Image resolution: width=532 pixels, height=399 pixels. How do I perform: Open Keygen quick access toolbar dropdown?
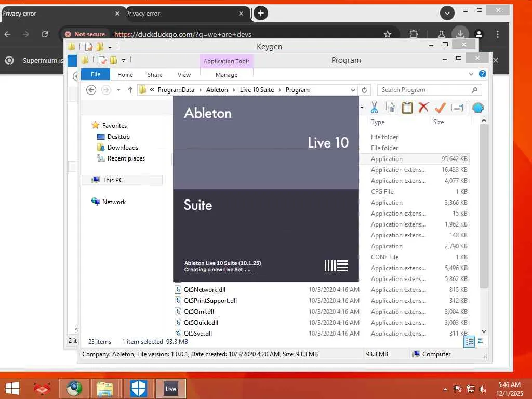click(110, 47)
